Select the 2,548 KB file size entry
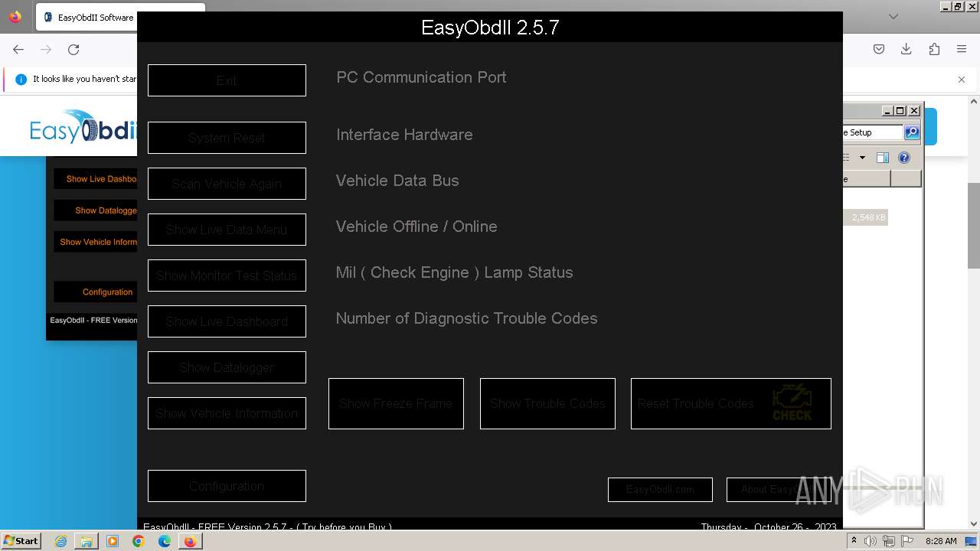 click(x=867, y=217)
